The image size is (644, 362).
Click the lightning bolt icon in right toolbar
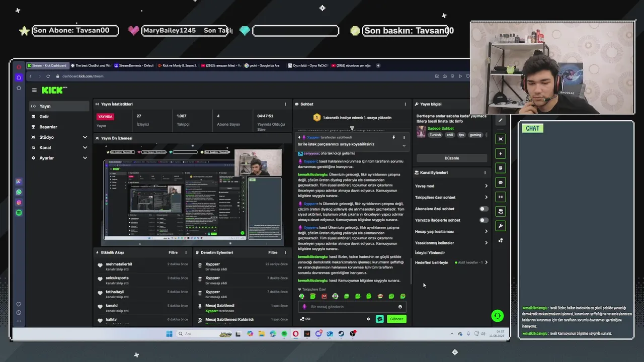click(x=500, y=153)
